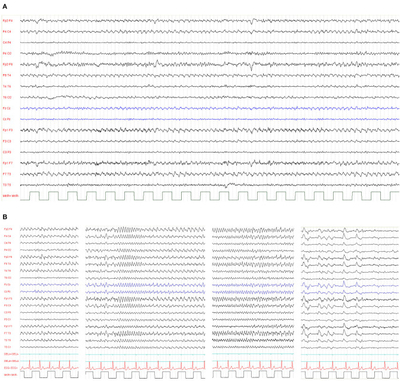Click the Fp1-F3 channel label in panel A
Image resolution: width=400 pixels, height=381 pixels.
[x=8, y=130]
